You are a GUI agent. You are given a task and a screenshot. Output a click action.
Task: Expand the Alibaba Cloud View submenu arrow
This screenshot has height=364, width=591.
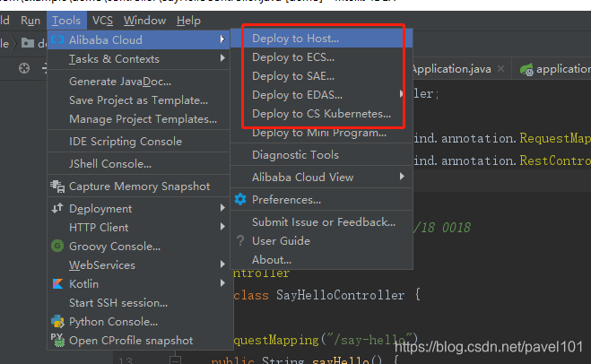(x=402, y=177)
